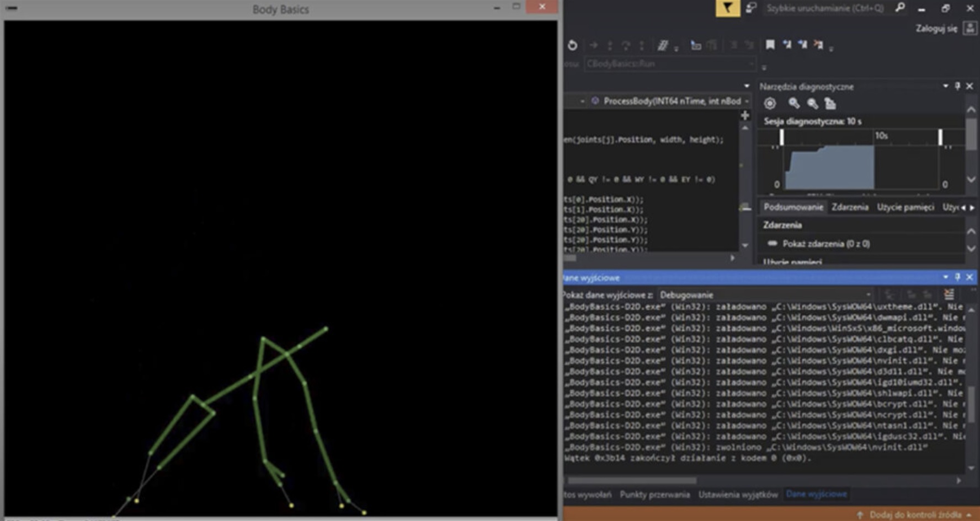Switch to the Zdarzenia tab
Image resolution: width=980 pixels, height=521 pixels.
click(x=850, y=207)
